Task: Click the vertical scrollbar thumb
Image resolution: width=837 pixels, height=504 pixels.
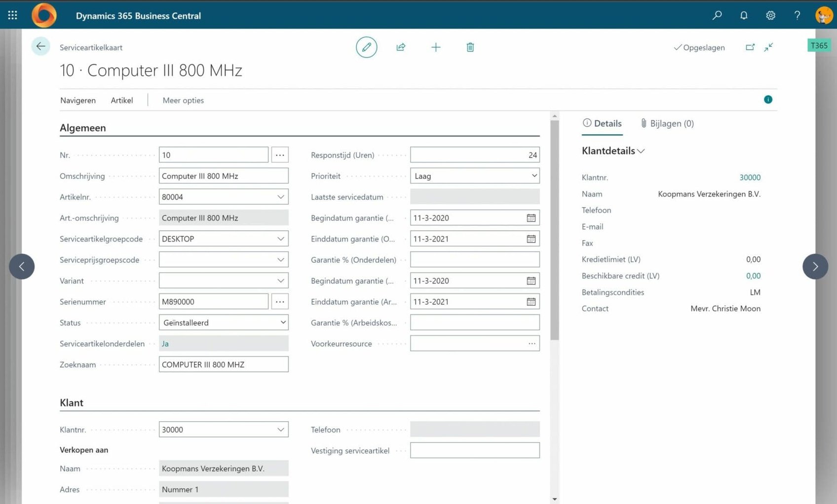Action: [555, 230]
